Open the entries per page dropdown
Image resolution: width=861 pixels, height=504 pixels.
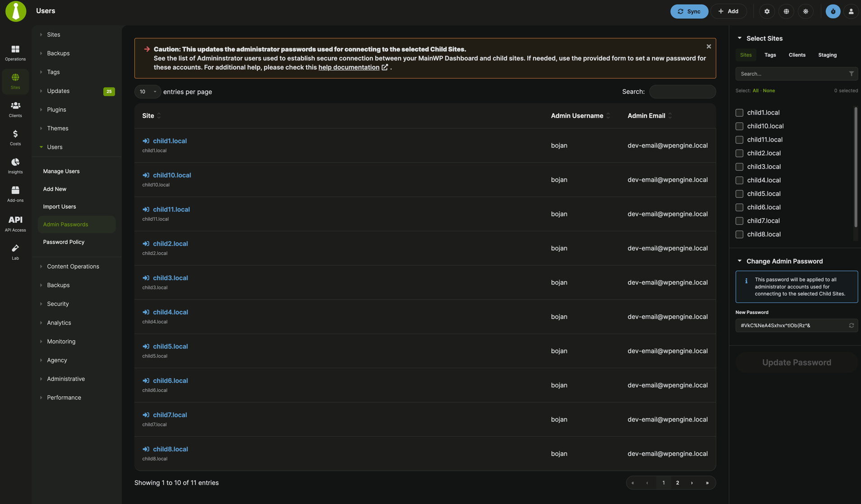point(147,92)
